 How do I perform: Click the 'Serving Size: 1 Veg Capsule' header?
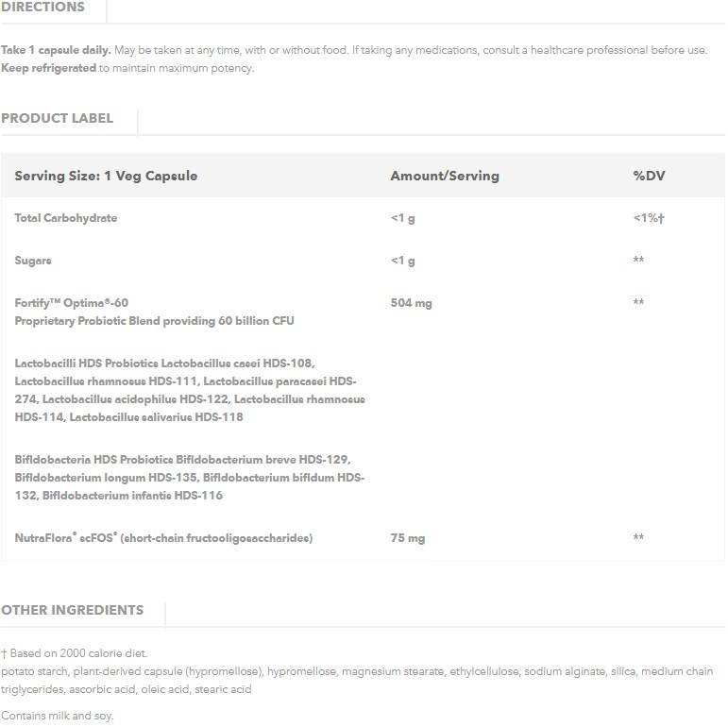(106, 176)
